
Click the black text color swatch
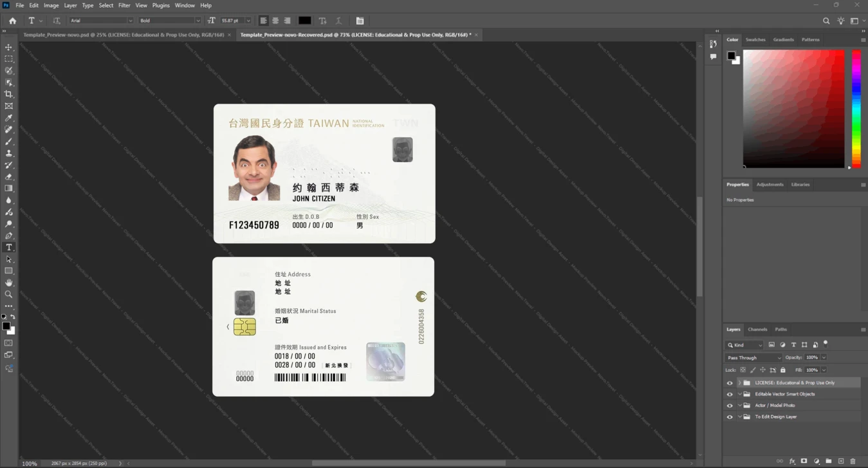pyautogui.click(x=304, y=21)
